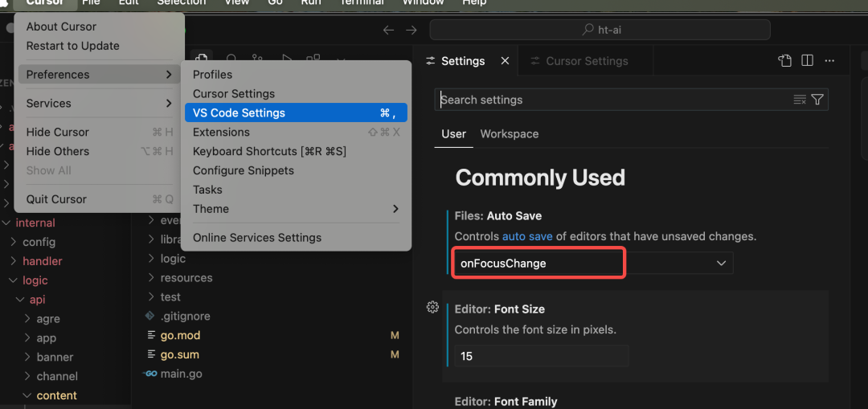Viewport: 868px width, 409px height.
Task: Go forward with the right arrow
Action: click(411, 30)
